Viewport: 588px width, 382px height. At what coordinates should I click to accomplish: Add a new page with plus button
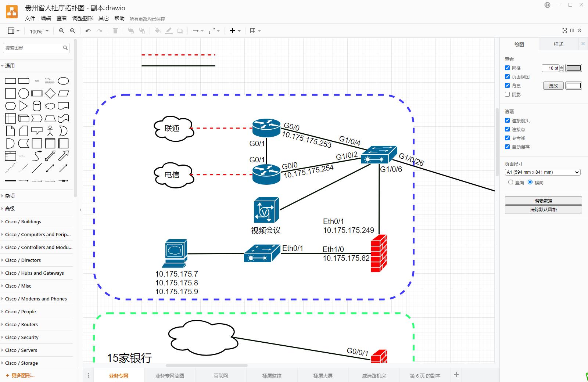(x=456, y=375)
